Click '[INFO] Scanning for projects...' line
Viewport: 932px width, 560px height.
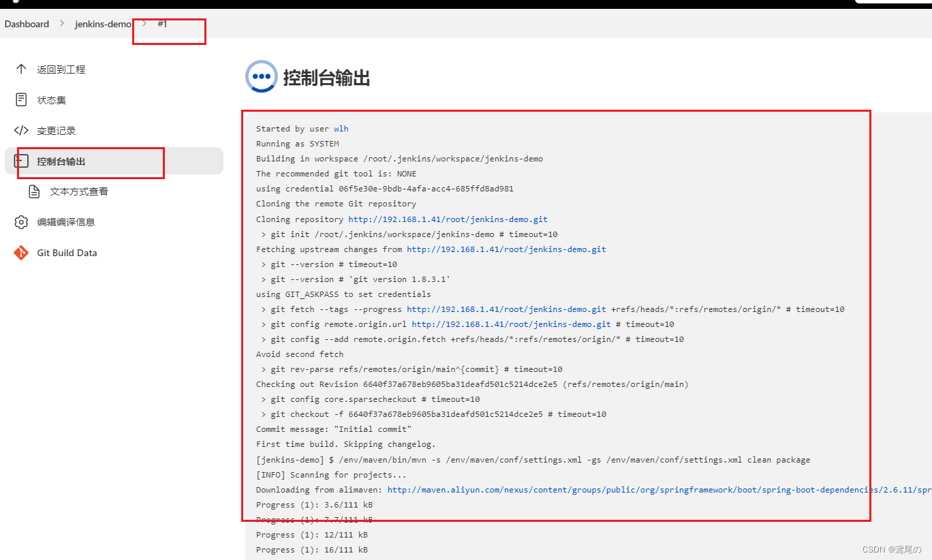click(331, 475)
